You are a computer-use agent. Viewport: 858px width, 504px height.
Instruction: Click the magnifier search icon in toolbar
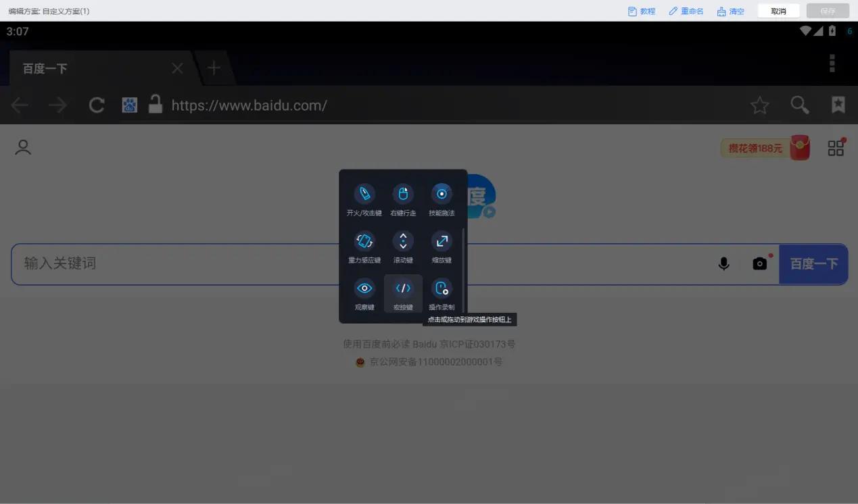[800, 105]
